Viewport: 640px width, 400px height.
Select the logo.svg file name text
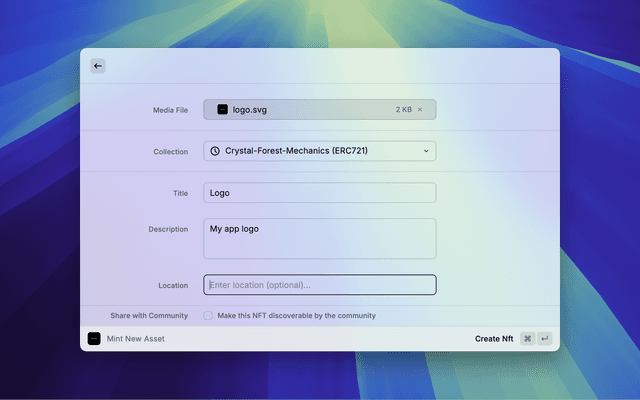pyautogui.click(x=250, y=110)
